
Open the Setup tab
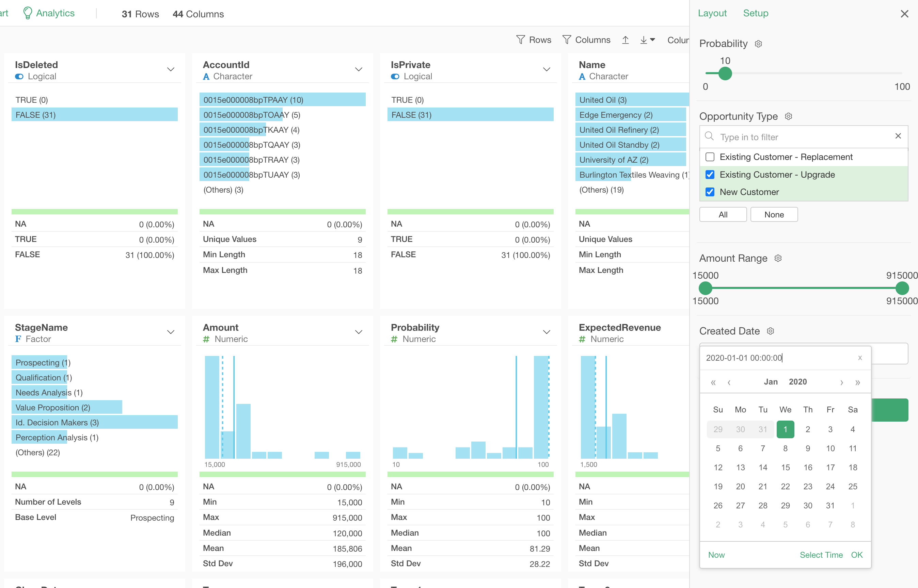[x=755, y=13]
